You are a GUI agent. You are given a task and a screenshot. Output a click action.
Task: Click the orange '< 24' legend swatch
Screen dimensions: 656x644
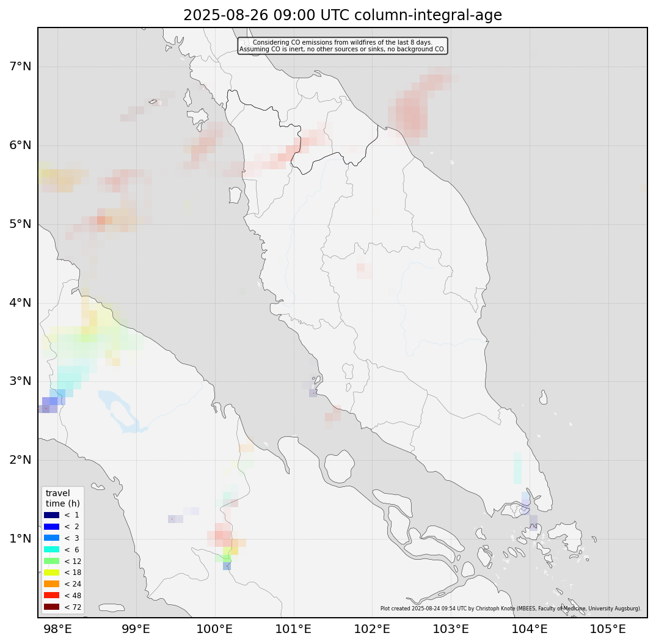click(51, 584)
